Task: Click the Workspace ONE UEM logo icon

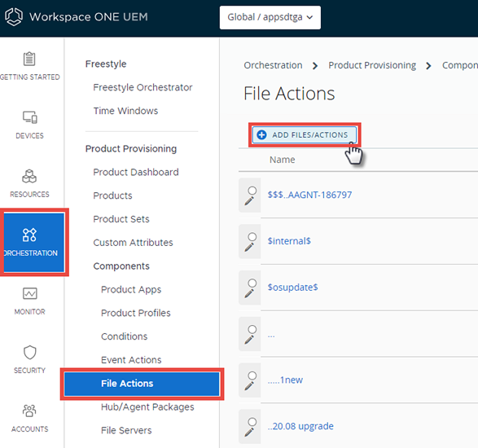Action: pyautogui.click(x=14, y=17)
